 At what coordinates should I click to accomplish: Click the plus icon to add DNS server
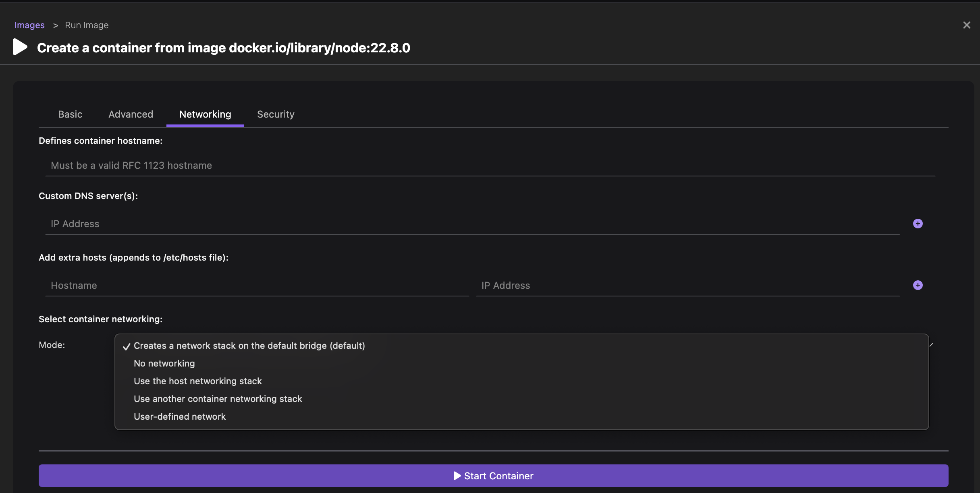[918, 224]
